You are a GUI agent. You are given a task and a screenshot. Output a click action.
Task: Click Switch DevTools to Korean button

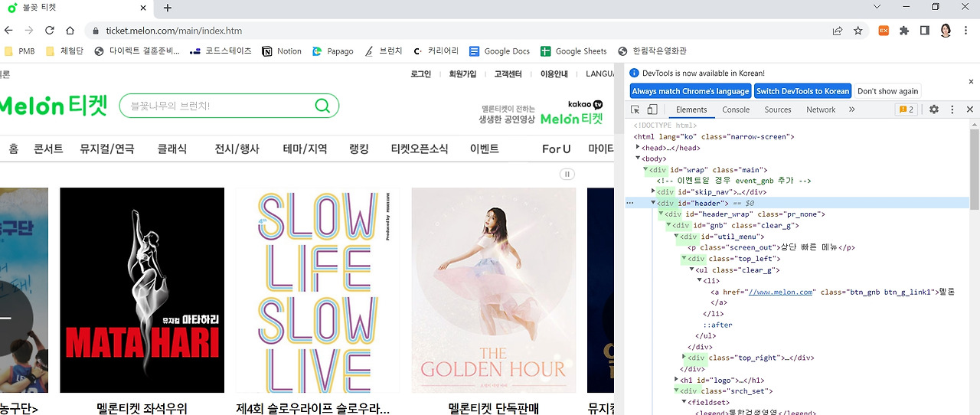[x=802, y=91]
